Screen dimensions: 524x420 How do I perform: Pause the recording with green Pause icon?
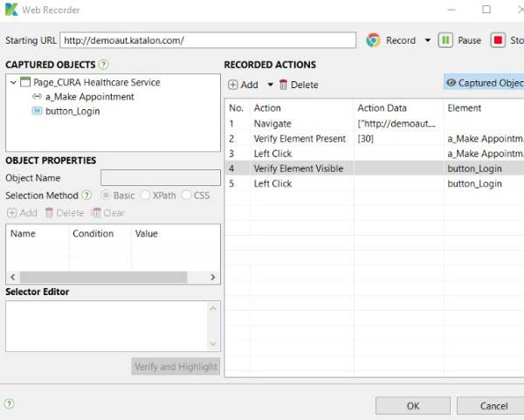coord(445,40)
